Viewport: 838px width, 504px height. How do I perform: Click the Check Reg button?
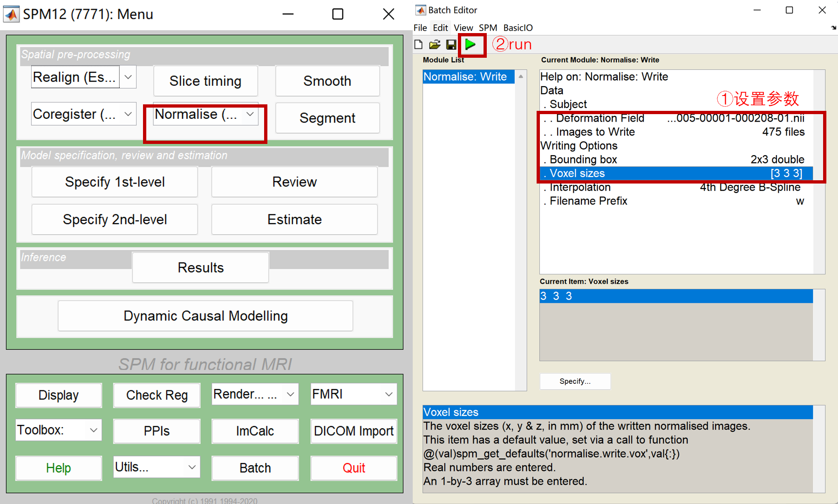(x=157, y=395)
